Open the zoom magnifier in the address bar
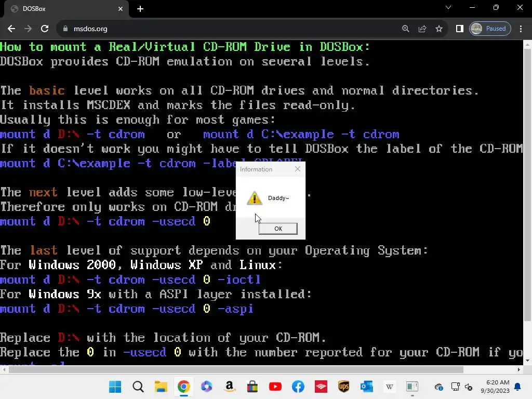532x399 pixels. [x=405, y=29]
